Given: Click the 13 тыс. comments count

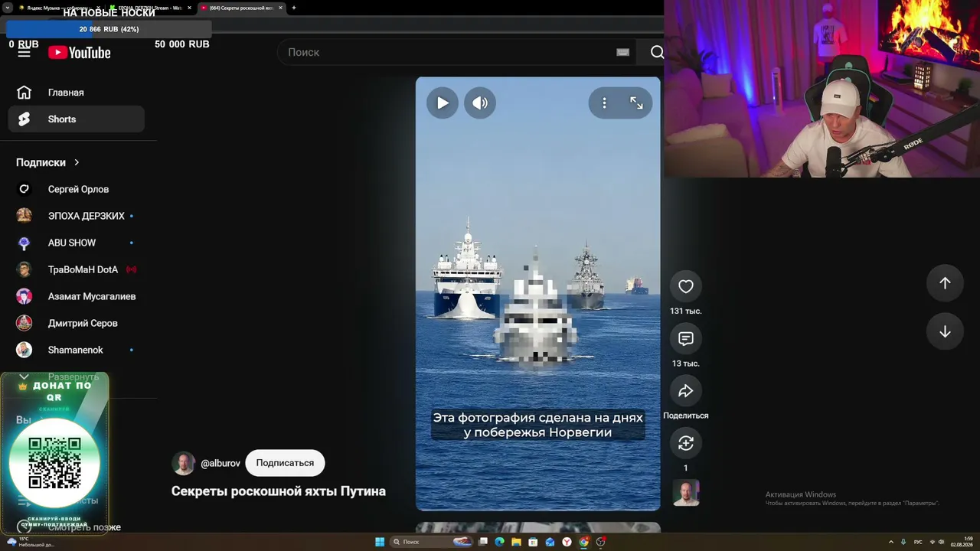Looking at the screenshot, I should point(686,364).
